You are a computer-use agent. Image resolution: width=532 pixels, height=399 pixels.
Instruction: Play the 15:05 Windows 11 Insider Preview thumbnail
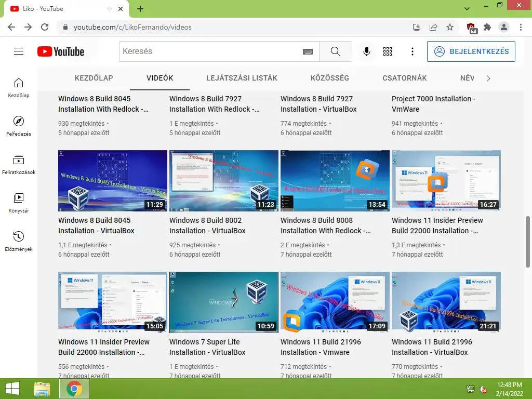coord(113,302)
